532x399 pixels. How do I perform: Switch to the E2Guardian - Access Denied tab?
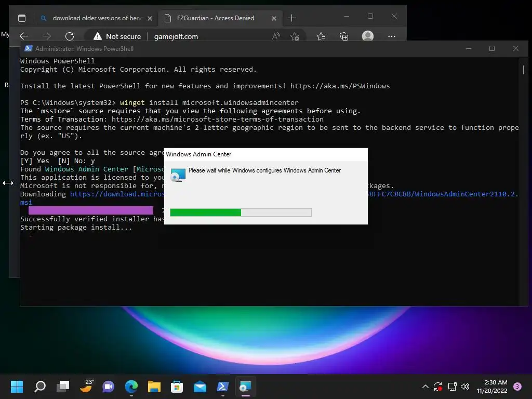(216, 18)
